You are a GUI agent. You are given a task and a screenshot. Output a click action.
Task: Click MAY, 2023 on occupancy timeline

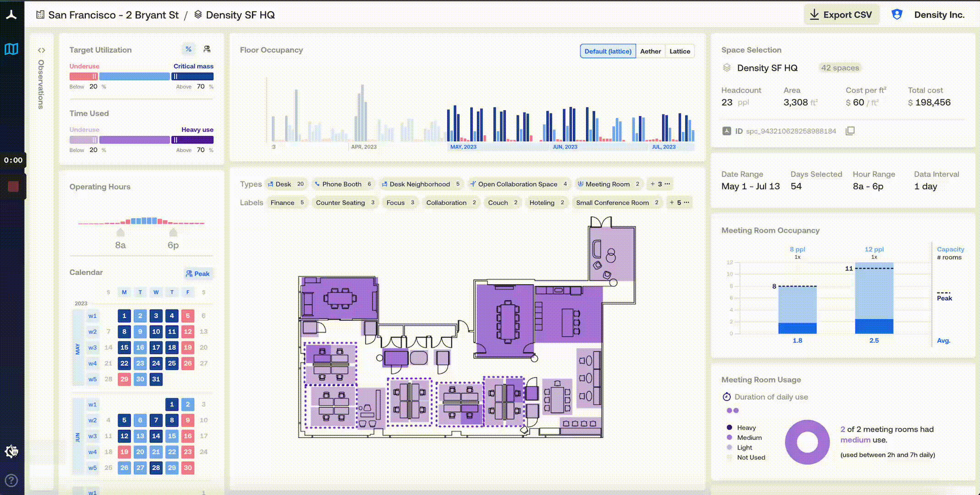point(463,147)
